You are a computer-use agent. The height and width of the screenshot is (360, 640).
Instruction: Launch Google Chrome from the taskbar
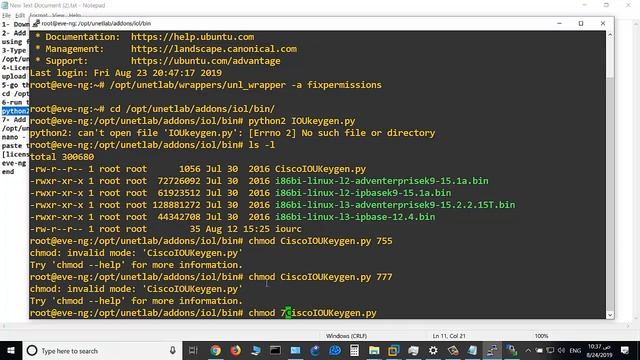coord(215,351)
